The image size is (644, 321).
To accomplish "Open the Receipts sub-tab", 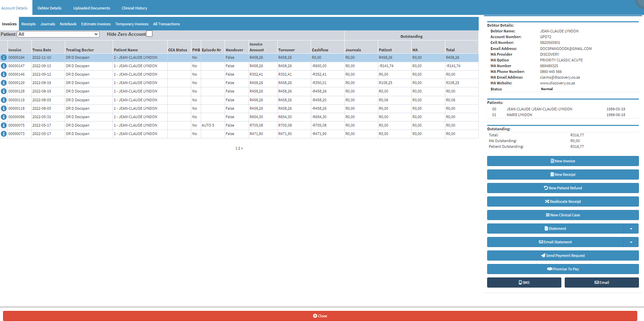I will 28,24.
